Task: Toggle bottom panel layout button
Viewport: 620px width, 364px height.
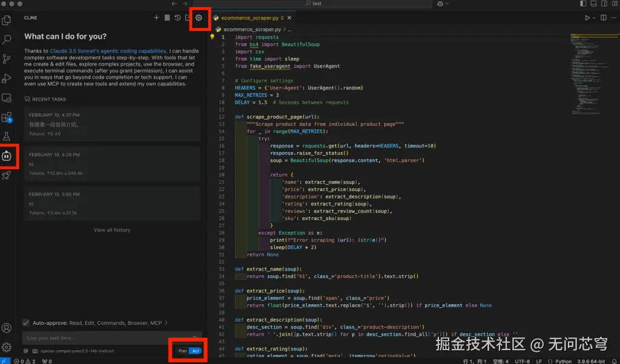Action: pos(593,4)
